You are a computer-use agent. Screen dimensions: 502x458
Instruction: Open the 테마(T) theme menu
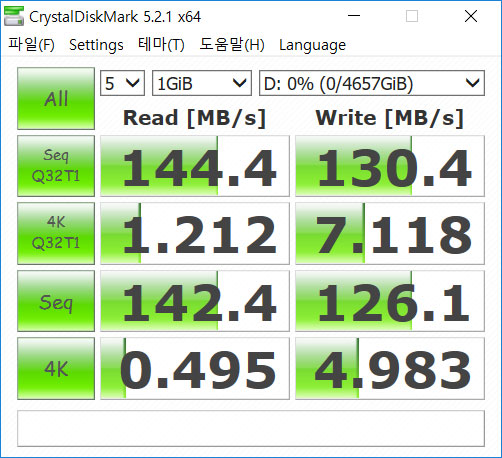(161, 44)
